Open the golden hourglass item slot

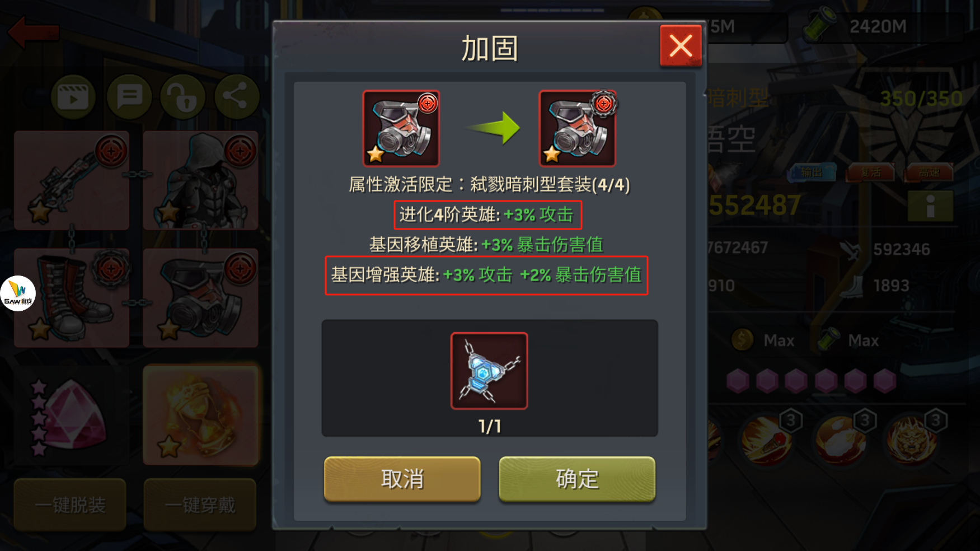click(x=200, y=415)
